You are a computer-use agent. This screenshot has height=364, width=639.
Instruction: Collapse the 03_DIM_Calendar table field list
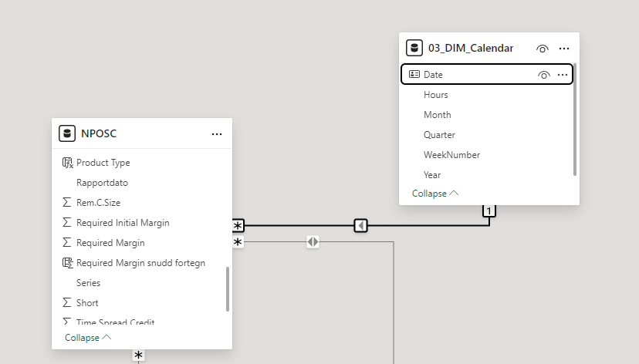point(435,194)
